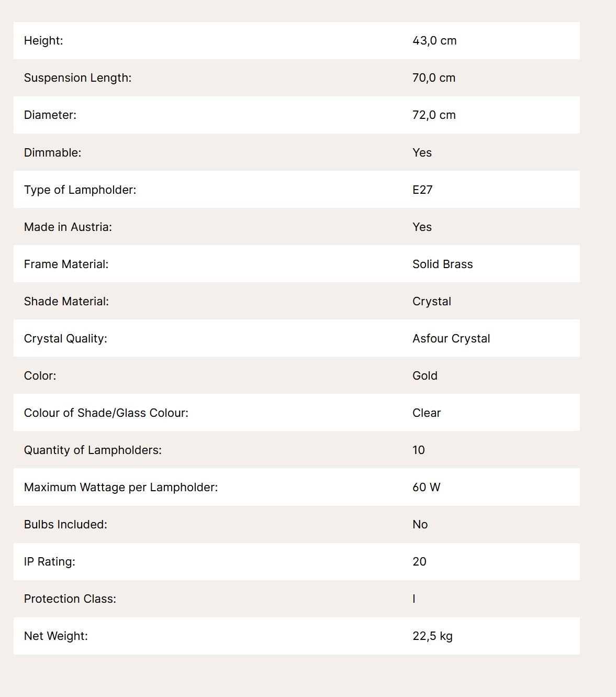Click the Height label
The image size is (616, 697).
click(x=43, y=40)
